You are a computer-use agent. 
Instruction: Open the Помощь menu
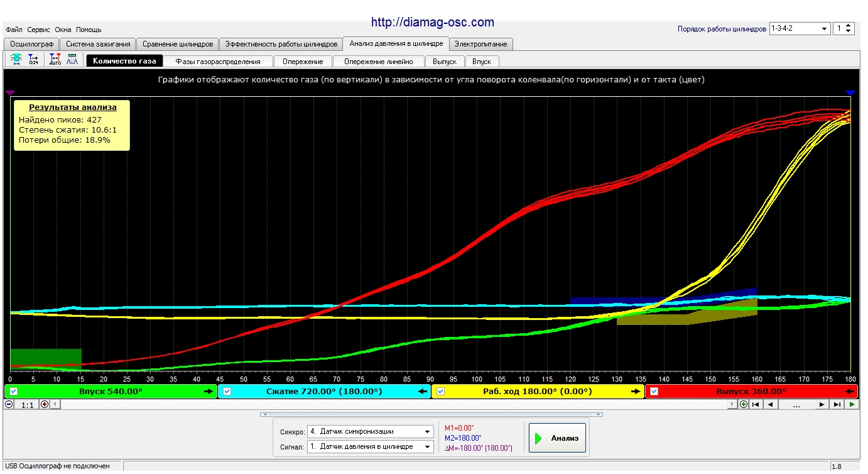point(89,30)
